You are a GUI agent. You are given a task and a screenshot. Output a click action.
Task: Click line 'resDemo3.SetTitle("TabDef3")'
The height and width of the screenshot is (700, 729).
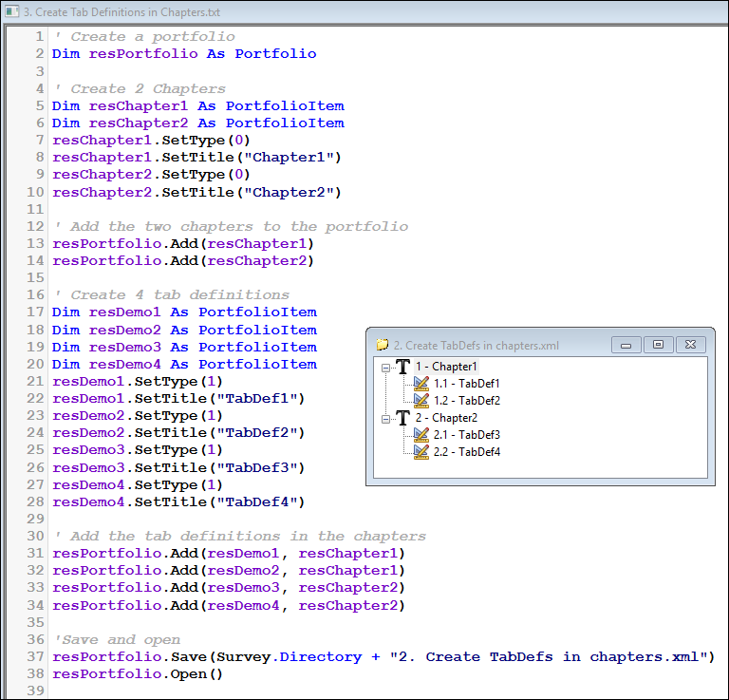(x=178, y=468)
